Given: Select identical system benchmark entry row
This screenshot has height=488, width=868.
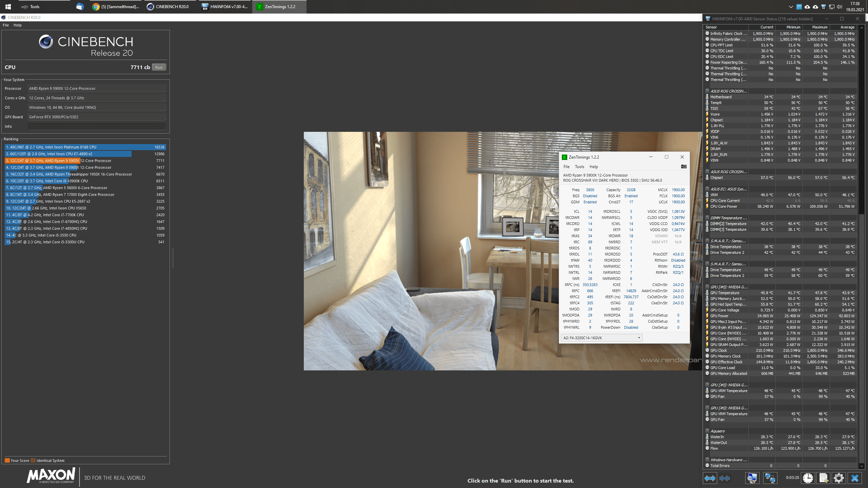Looking at the screenshot, I should coord(85,167).
